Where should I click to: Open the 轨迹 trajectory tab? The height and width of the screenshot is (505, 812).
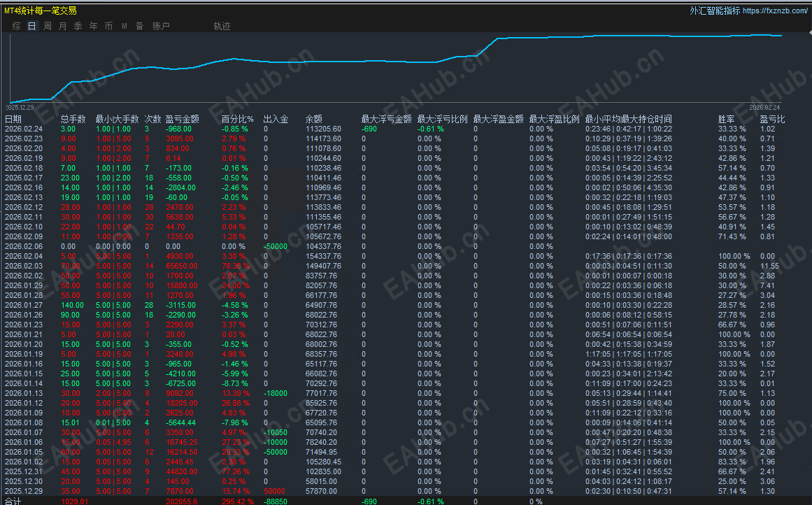point(222,26)
